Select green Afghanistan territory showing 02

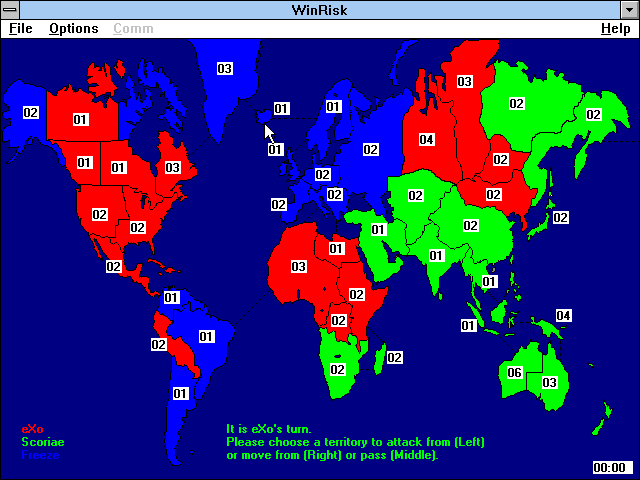coord(416,196)
